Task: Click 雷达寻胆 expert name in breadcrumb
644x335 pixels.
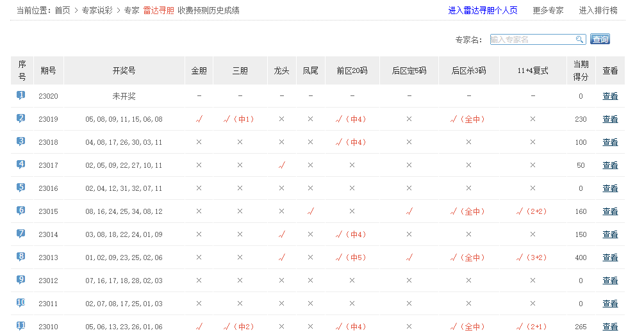Action: point(158,10)
